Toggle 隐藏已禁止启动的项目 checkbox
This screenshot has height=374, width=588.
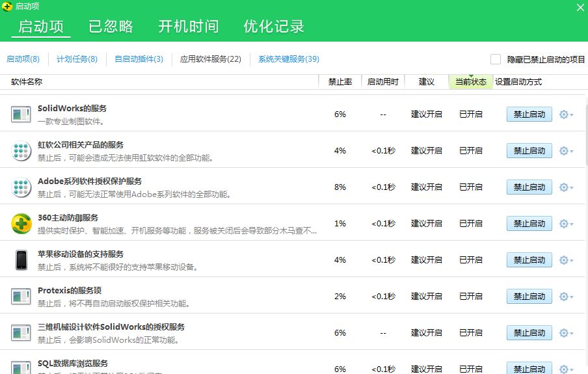(x=496, y=59)
